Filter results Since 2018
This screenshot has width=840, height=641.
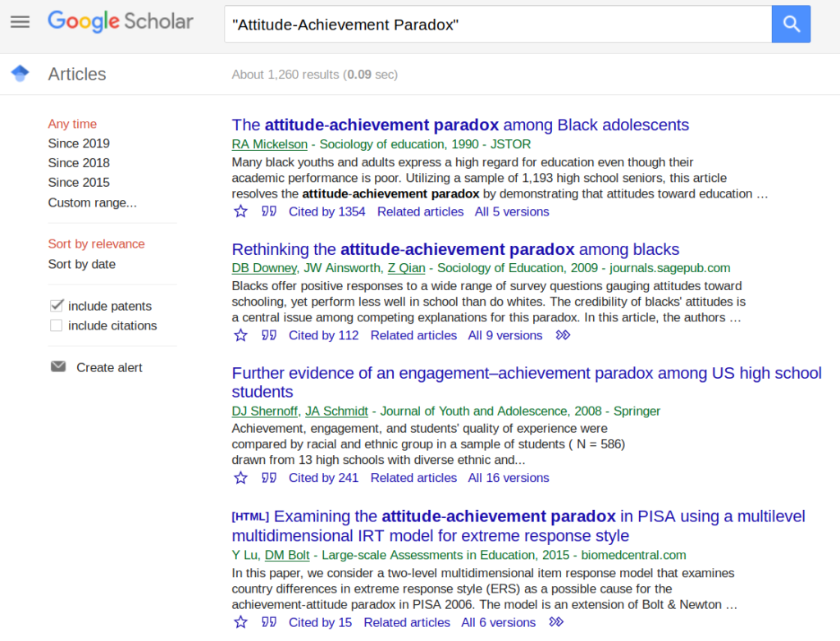click(79, 163)
